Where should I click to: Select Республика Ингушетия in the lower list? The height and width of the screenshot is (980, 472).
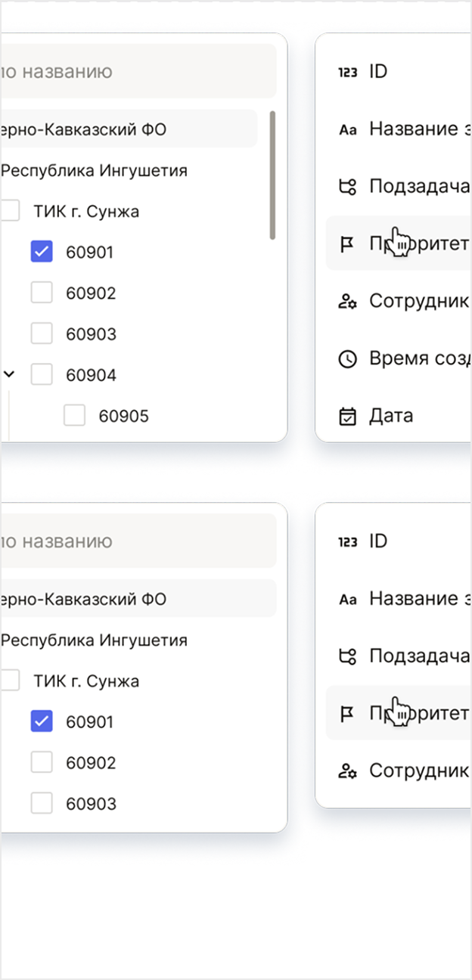94,640
